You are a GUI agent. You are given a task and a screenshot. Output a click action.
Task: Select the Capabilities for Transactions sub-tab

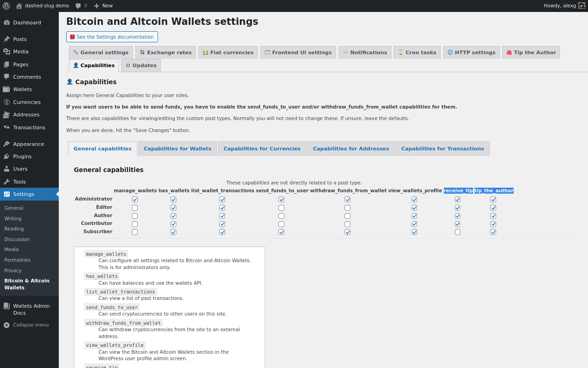coord(442,149)
